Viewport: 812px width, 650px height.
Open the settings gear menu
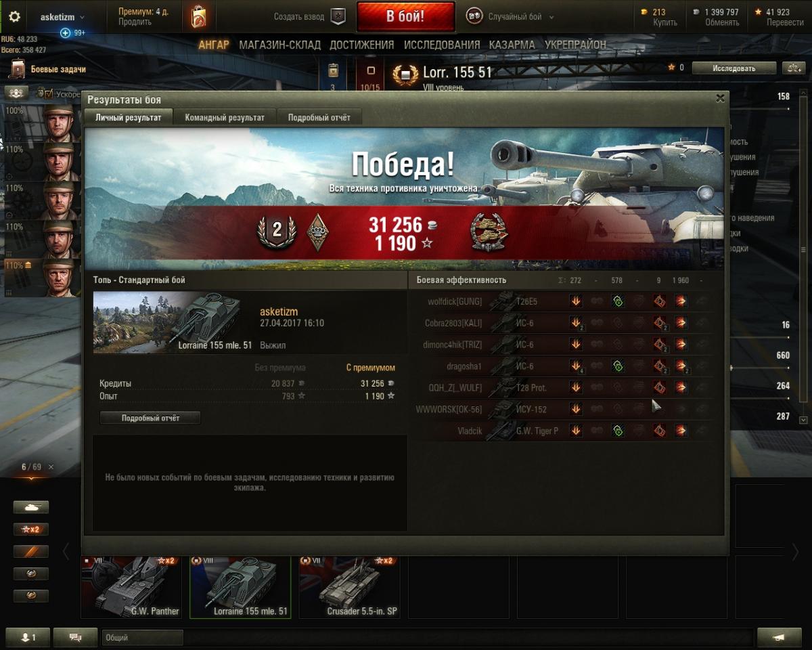click(14, 17)
